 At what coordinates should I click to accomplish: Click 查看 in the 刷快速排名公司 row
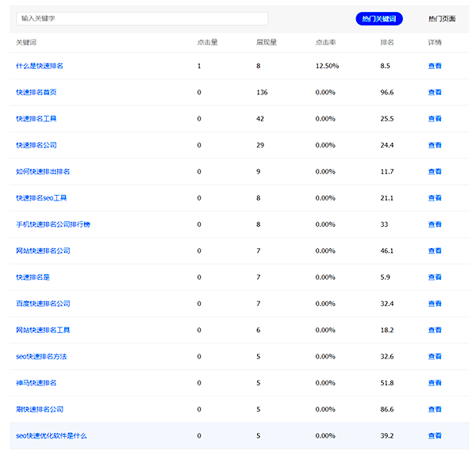[435, 409]
